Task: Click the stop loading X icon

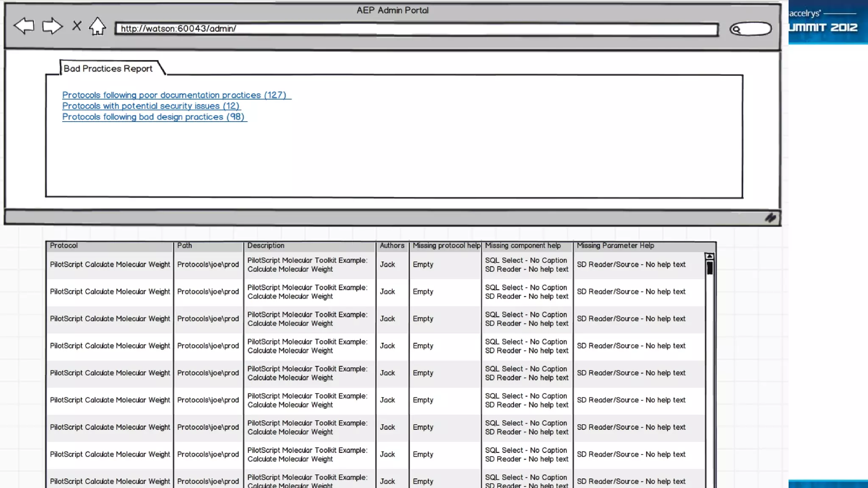Action: [x=77, y=26]
